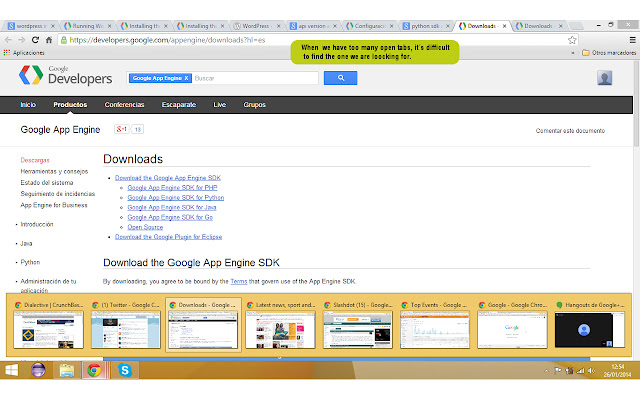640x400 pixels.
Task: Switch to the 'Running Wo' browser tab
Action: click(x=86, y=26)
